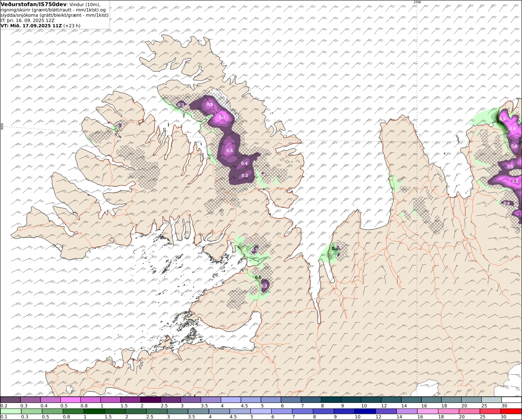The width and height of the screenshot is (522, 420).
Task: Click the '1.2' precipitation value on the map
Action: pyautogui.click(x=515, y=181)
